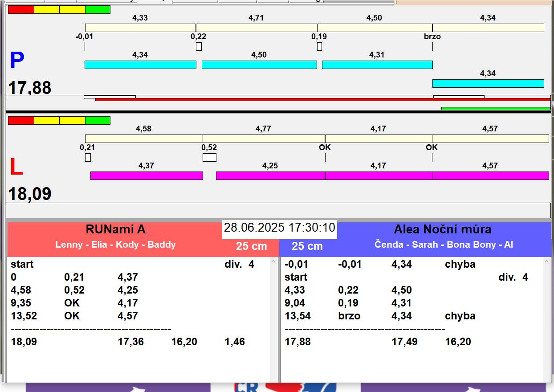
Task: Click the Alea Noční můra team name
Action: coord(443,229)
